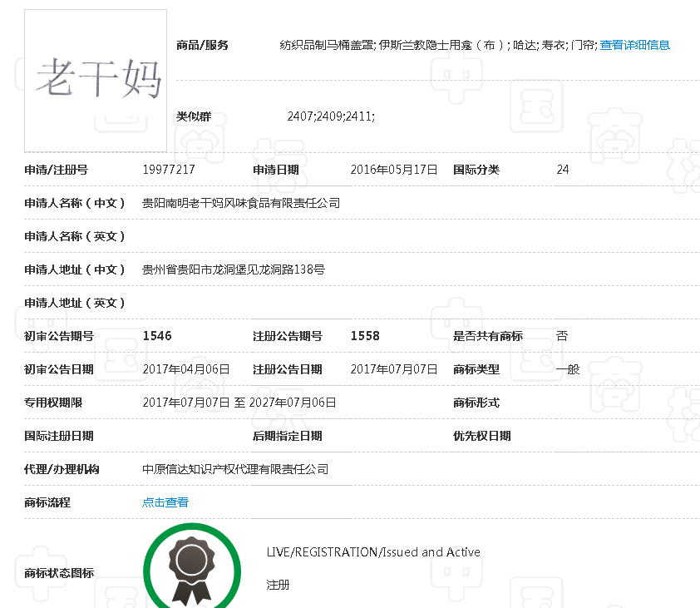Image resolution: width=700 pixels, height=608 pixels.
Task: Click the 注册 status text
Action: tap(278, 586)
